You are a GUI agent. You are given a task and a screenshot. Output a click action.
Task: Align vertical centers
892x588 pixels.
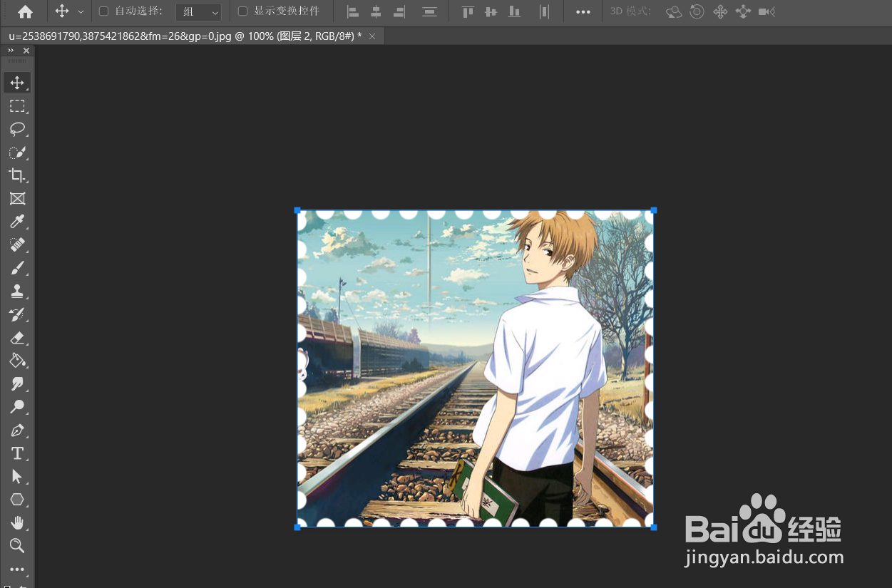(x=491, y=12)
